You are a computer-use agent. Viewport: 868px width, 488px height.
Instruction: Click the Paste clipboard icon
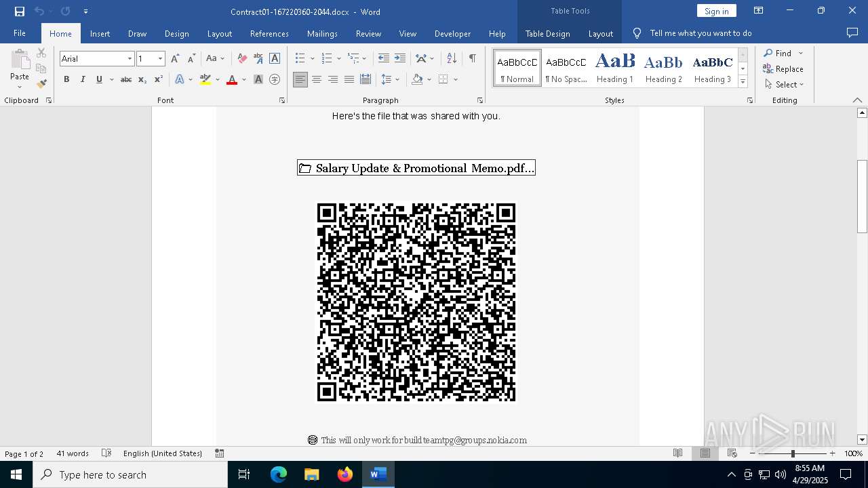coord(20,60)
